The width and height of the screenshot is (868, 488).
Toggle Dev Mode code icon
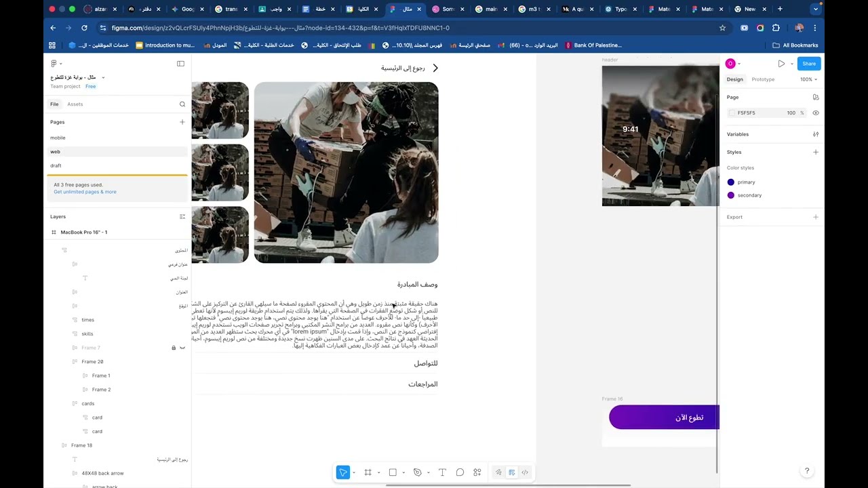point(525,472)
